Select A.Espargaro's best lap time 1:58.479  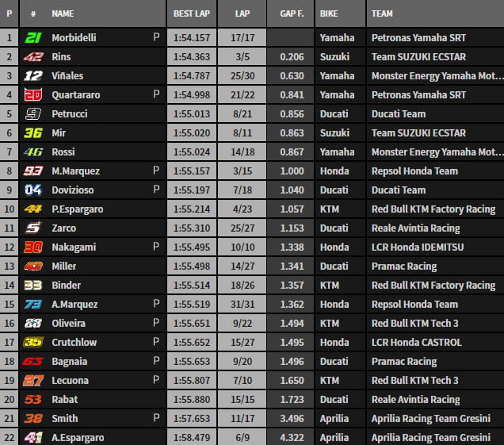(x=190, y=437)
